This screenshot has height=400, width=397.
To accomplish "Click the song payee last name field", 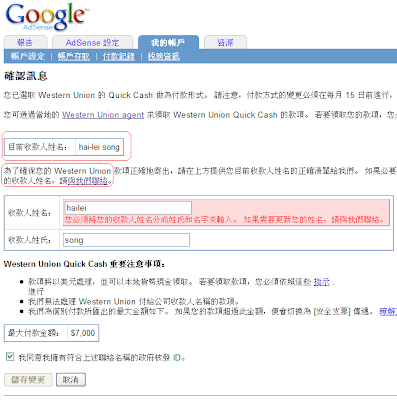I will pos(126,240).
